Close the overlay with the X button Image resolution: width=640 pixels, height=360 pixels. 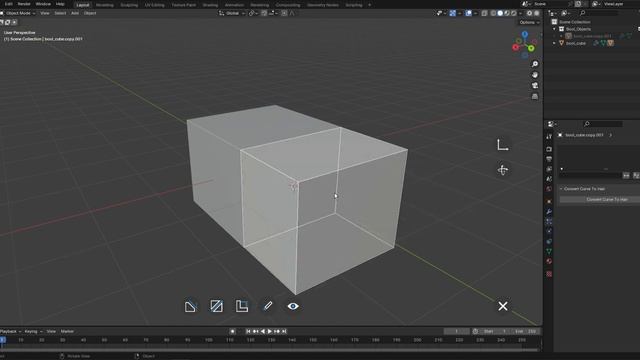[x=503, y=306]
